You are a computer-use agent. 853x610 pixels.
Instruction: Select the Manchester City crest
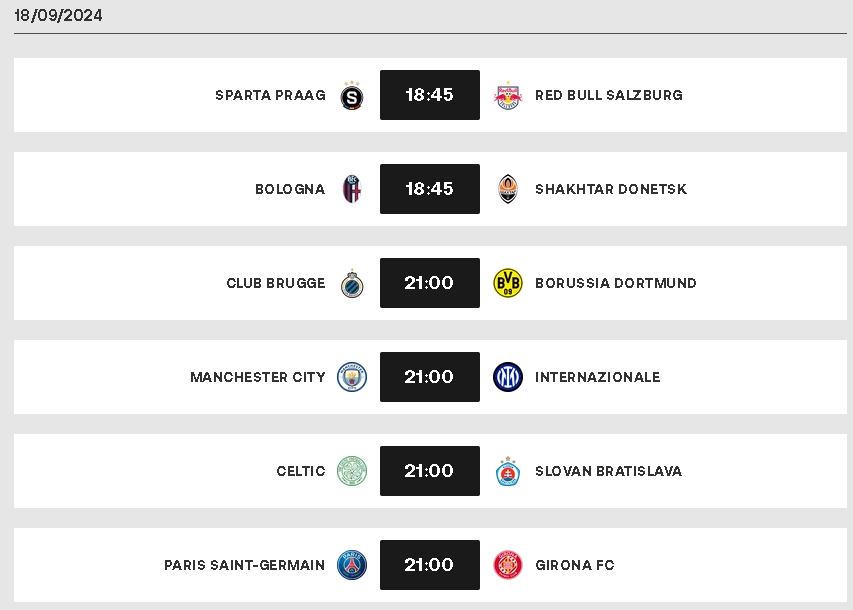352,377
